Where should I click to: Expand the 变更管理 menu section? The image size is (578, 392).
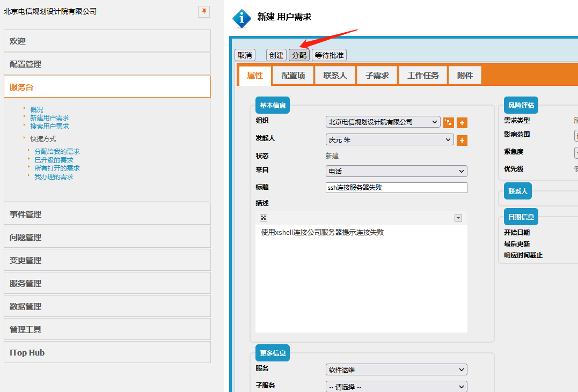point(107,260)
